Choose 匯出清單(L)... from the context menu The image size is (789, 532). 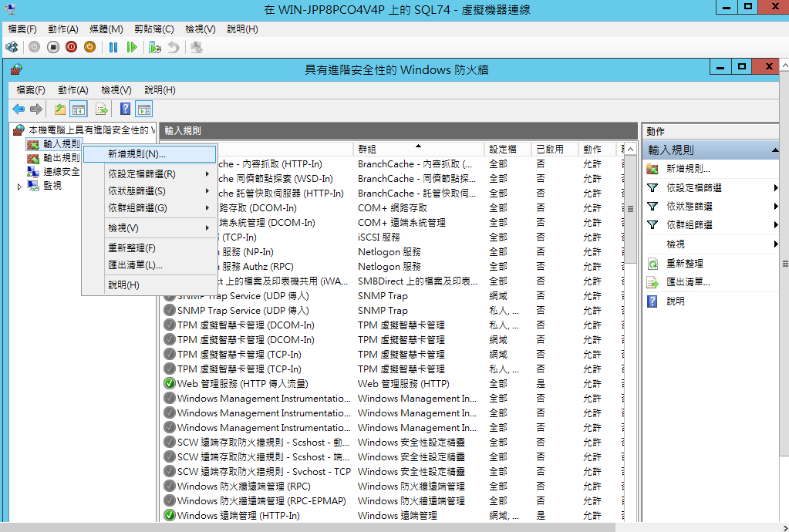tap(150, 265)
